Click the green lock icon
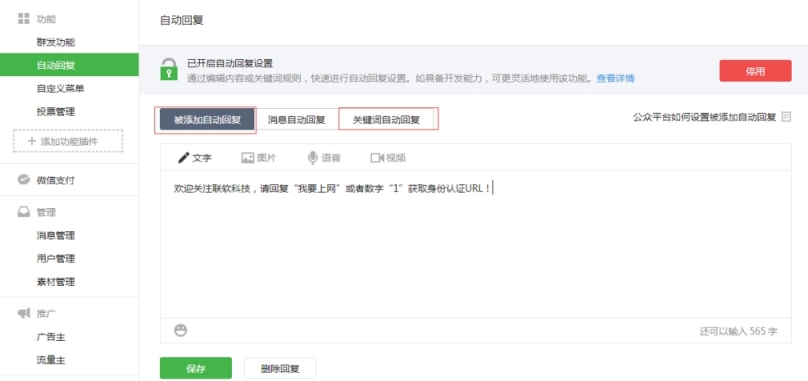808x381 pixels. (169, 69)
